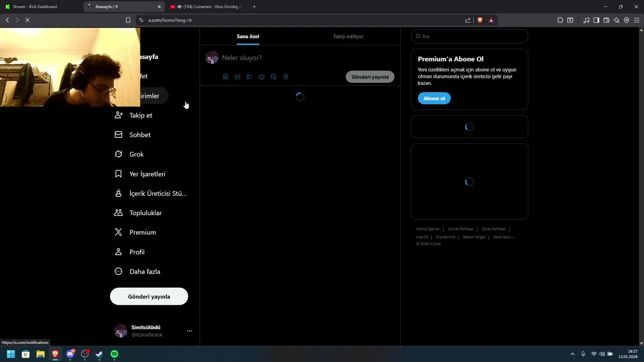644x362 pixels.
Task: Open Brave Rewards triangle icon
Action: tap(491, 20)
